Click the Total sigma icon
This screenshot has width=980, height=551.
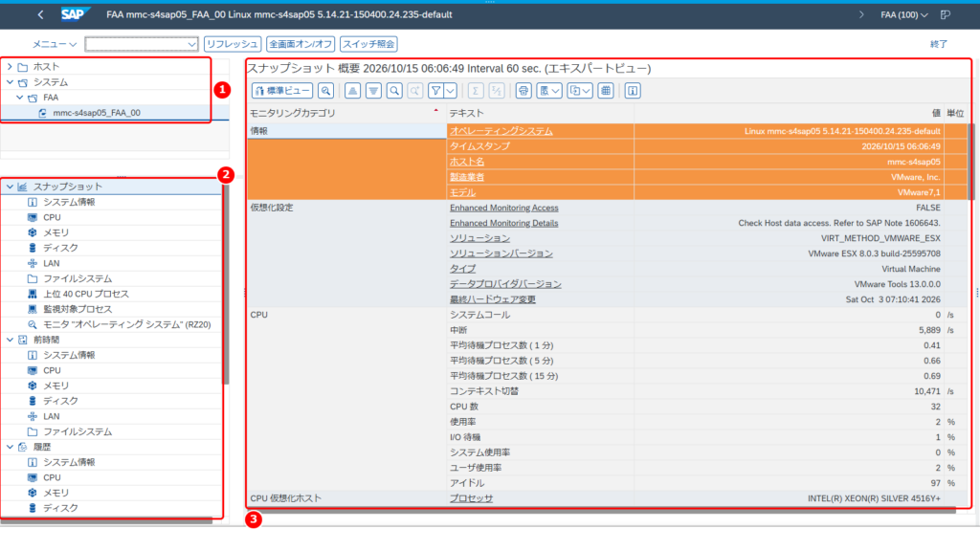(x=475, y=91)
